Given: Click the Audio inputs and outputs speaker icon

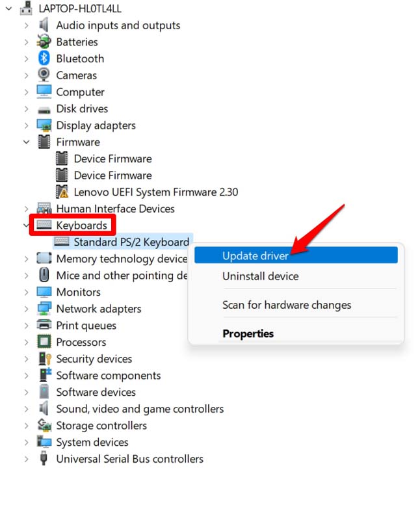Looking at the screenshot, I should 44,25.
